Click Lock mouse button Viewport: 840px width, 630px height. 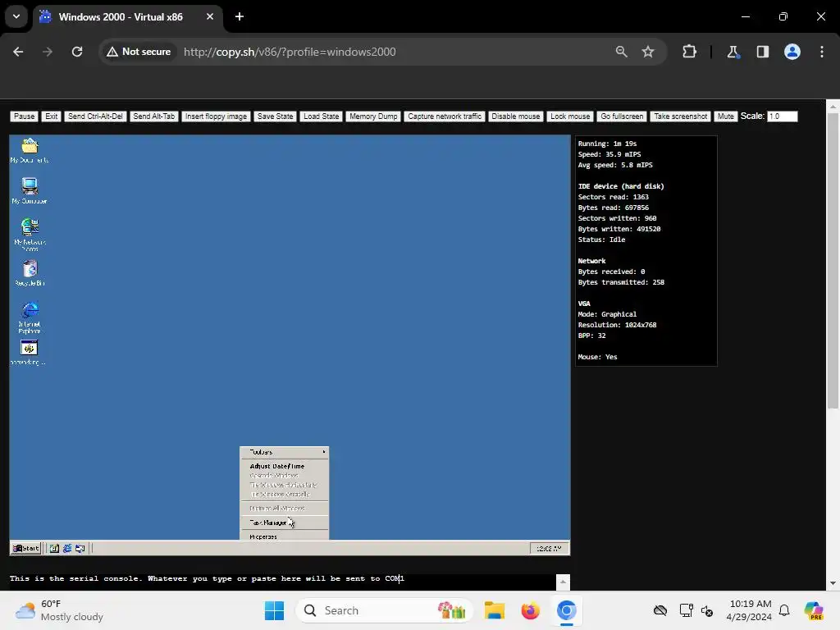(x=570, y=116)
